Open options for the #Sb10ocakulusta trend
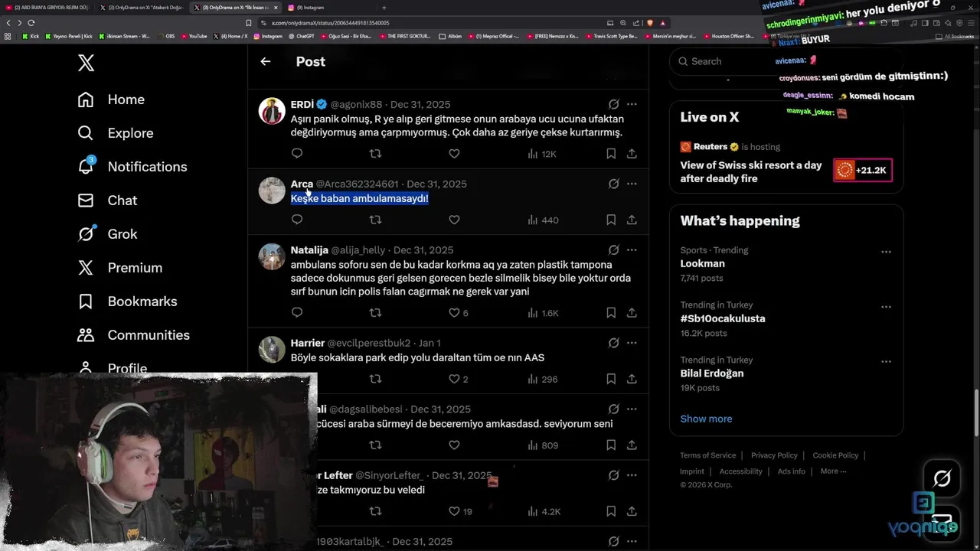The image size is (980, 551). pyautogui.click(x=886, y=307)
